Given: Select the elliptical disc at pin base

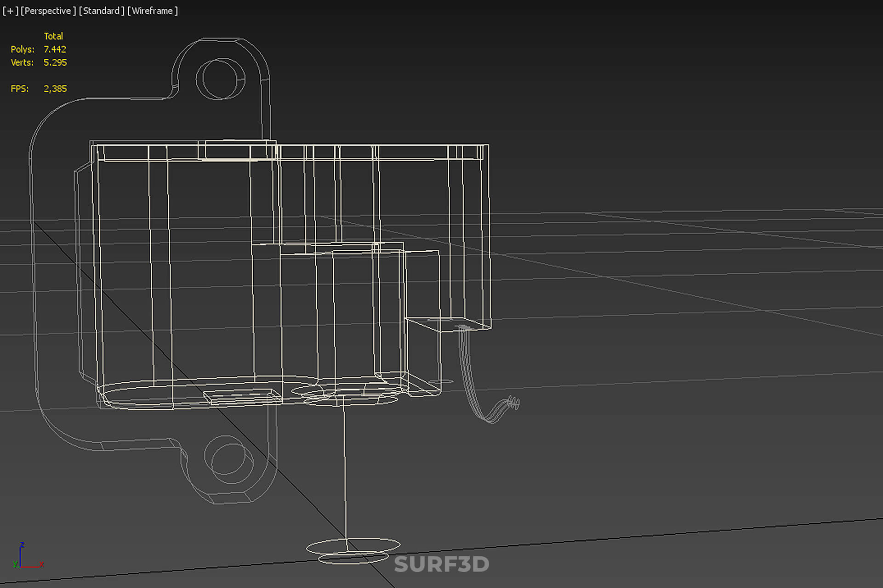Looking at the screenshot, I should [x=353, y=550].
